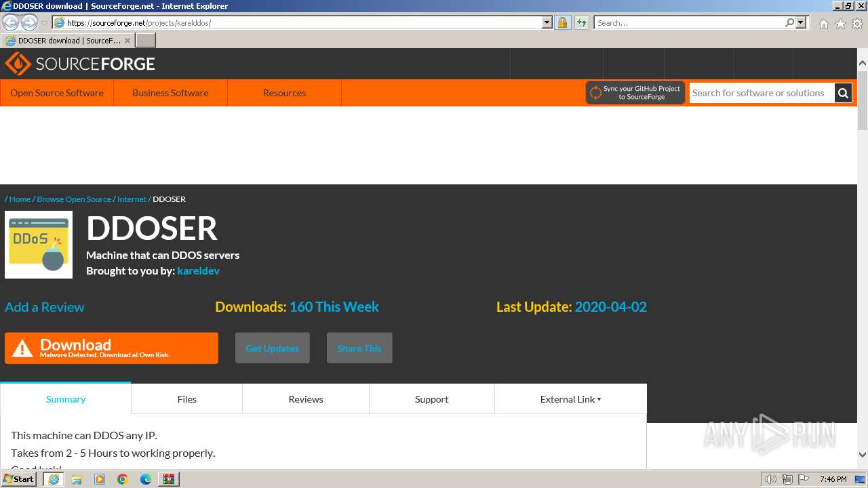This screenshot has width=868, height=488.
Task: Open Windows Explorer folder in taskbar
Action: 77,479
